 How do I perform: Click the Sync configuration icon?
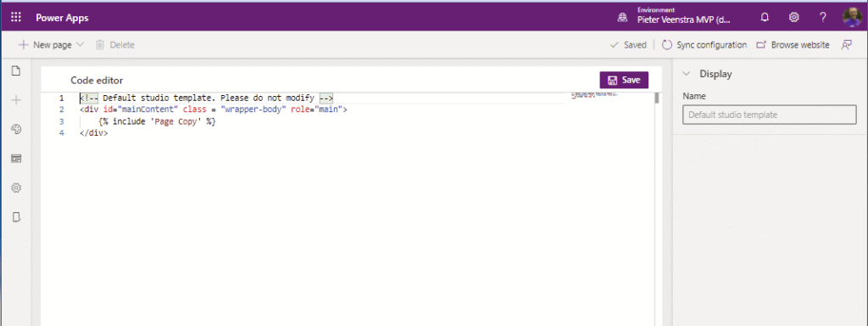pos(667,45)
